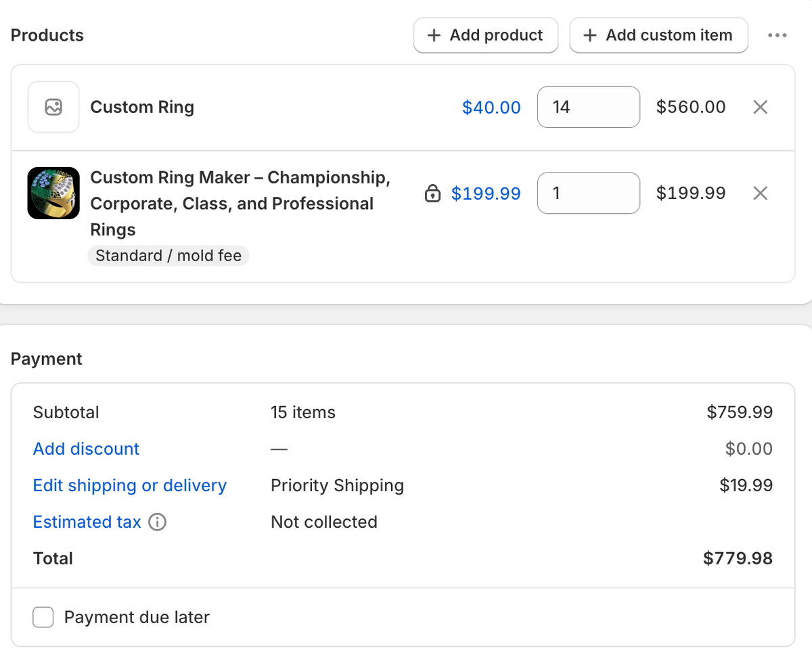
Task: Click the Custom Ring placeholder image icon
Action: [x=53, y=107]
